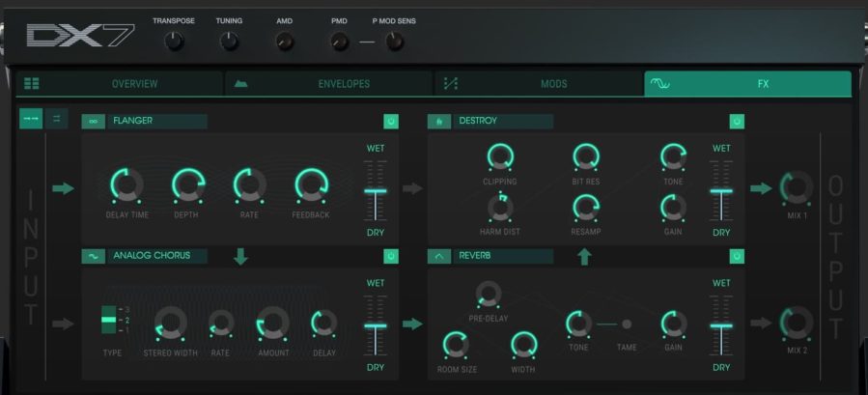Click the Destroy Tone knob
Viewport: 868px width, 395px height.
pos(673,156)
